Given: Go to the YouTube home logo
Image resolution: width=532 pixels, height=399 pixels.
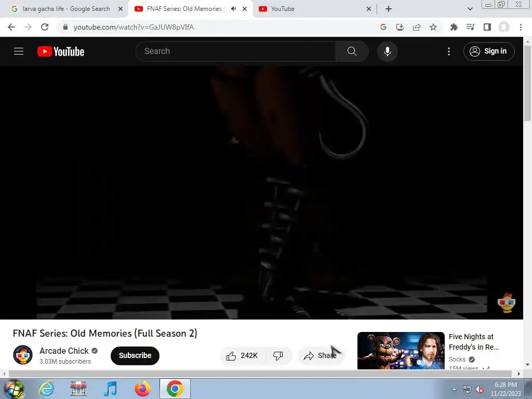Looking at the screenshot, I should 61,51.
